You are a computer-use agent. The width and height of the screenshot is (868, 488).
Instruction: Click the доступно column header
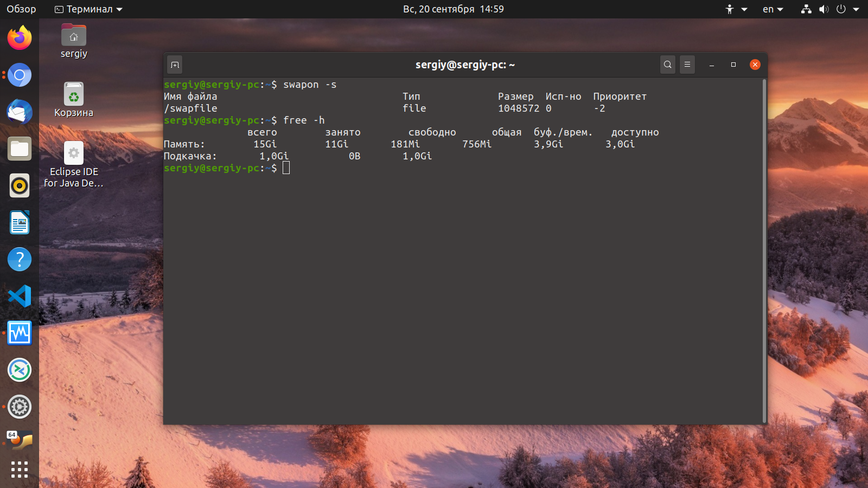[635, 132]
